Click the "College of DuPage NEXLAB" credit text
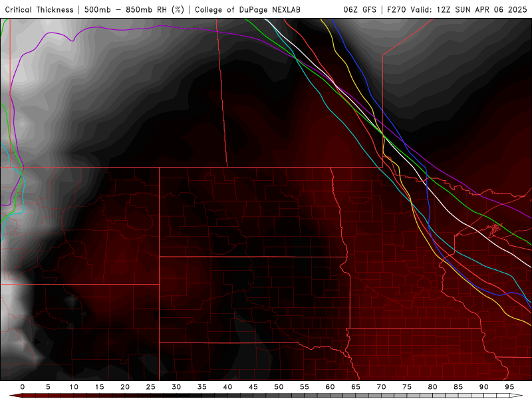Image resolution: width=532 pixels, height=399 pixels. 247,9
